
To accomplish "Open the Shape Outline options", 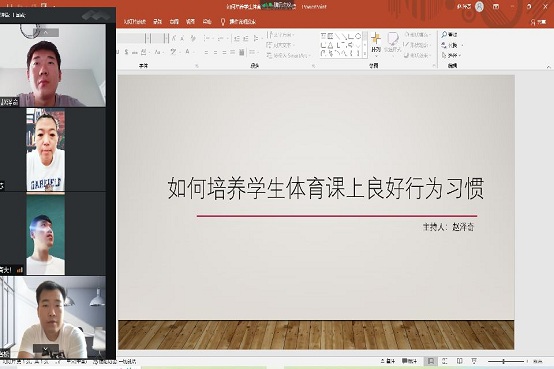I will [418, 45].
